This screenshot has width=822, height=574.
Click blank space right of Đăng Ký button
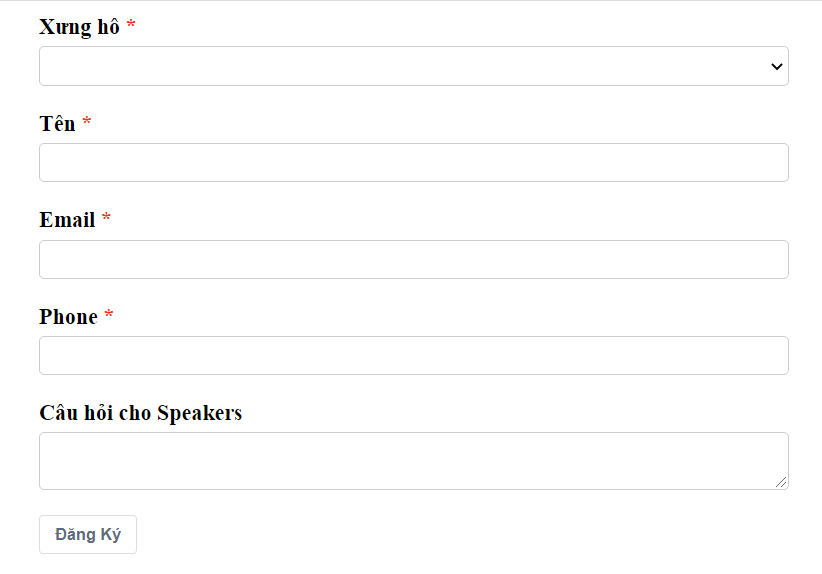pyautogui.click(x=450, y=534)
